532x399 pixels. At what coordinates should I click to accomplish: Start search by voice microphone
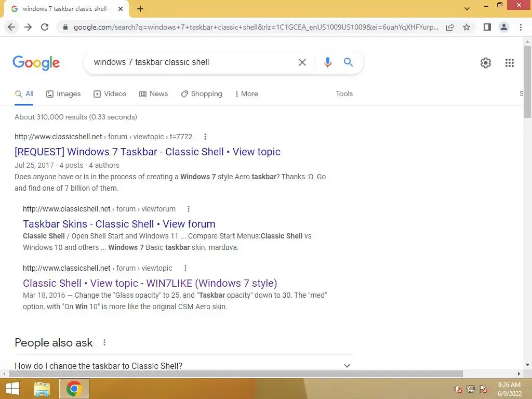(327, 62)
